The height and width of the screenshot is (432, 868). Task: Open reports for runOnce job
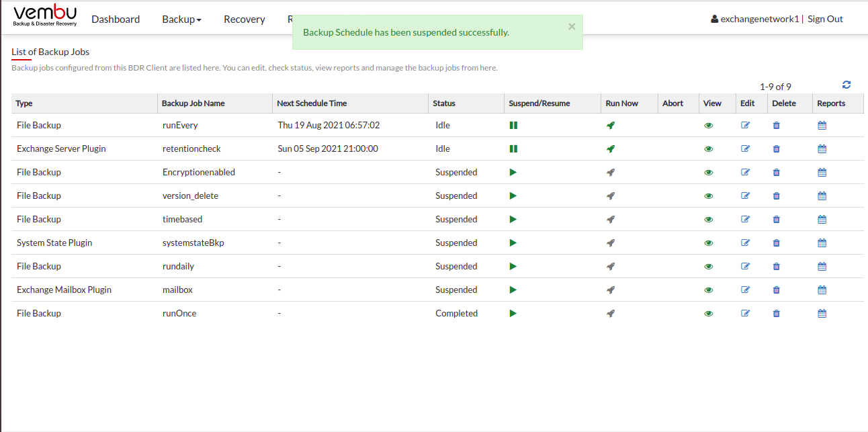(822, 313)
